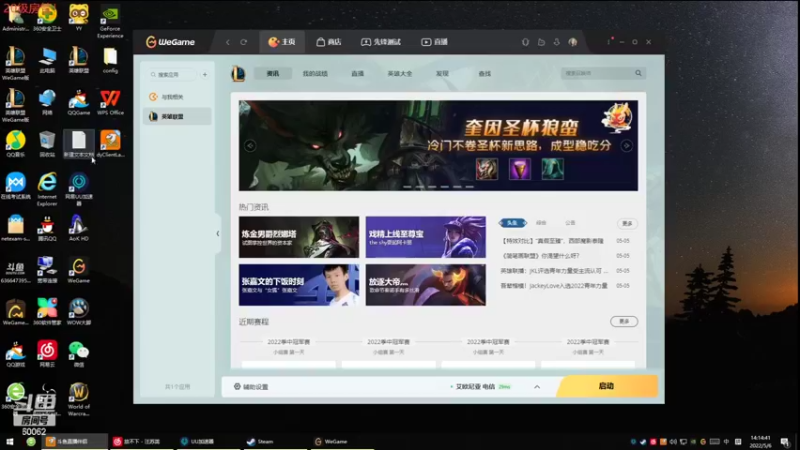Open the user avatar in WeGame header

click(573, 42)
